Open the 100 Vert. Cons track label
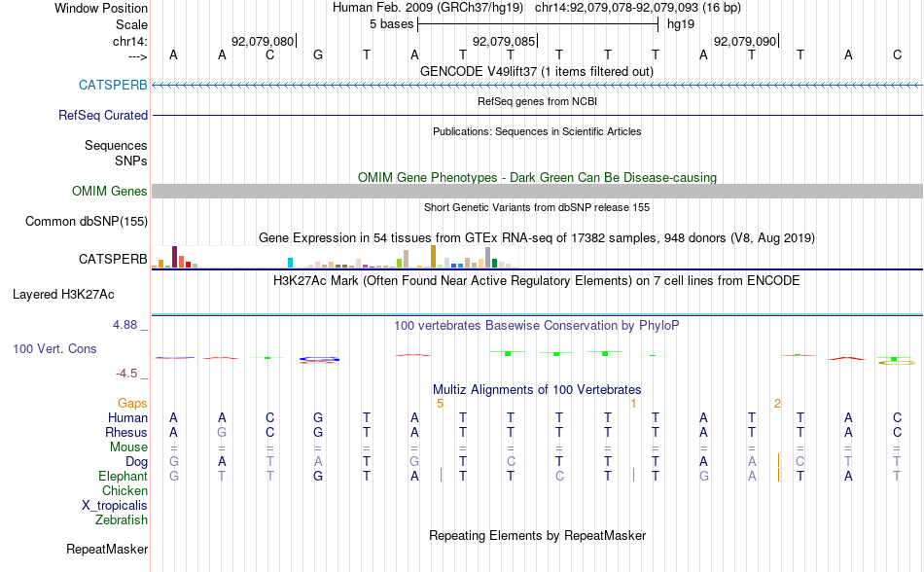 point(54,348)
